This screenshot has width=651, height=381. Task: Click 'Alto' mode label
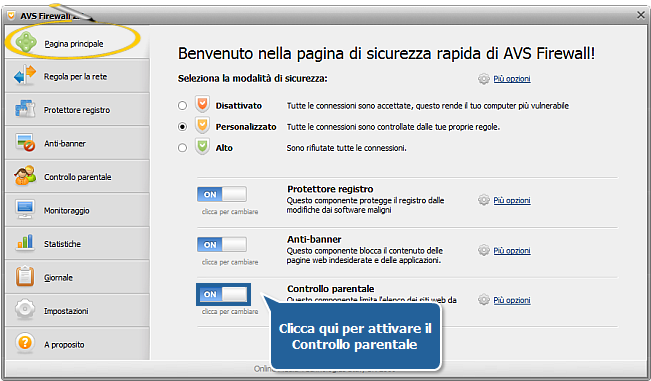click(224, 148)
